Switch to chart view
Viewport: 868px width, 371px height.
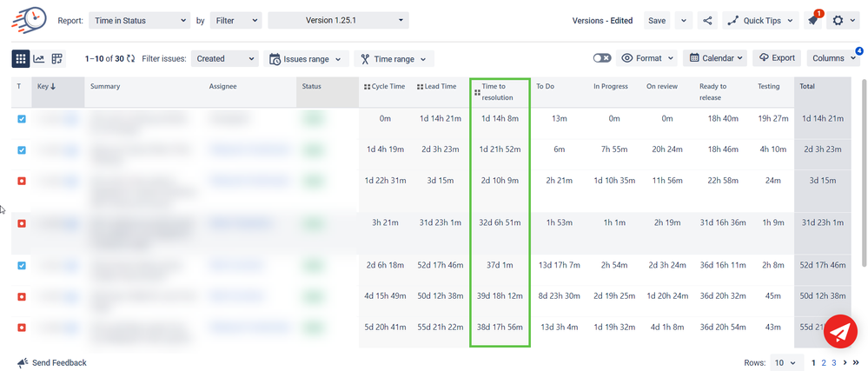(x=39, y=59)
